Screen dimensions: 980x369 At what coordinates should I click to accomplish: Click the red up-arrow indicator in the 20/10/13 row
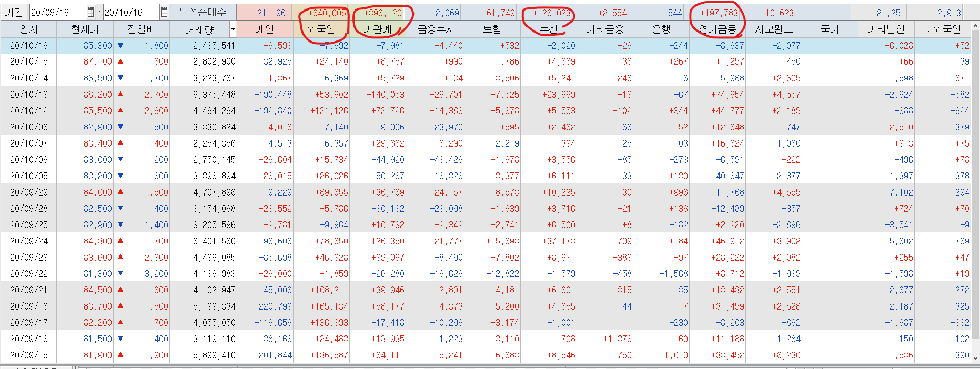tap(120, 94)
